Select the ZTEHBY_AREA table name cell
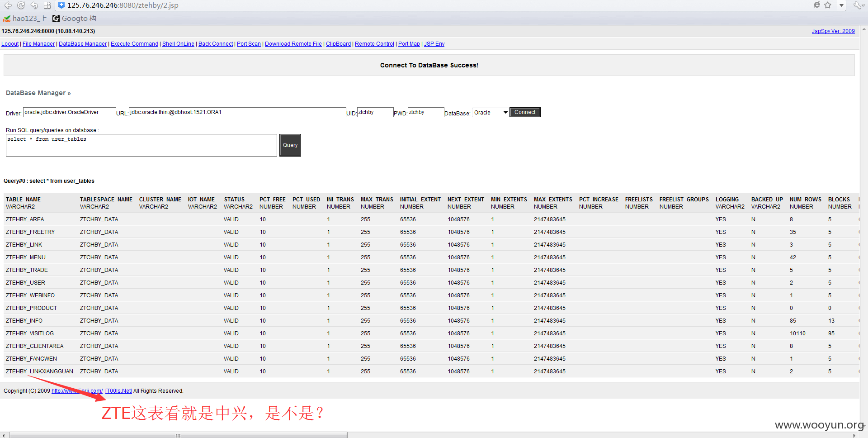 25,219
